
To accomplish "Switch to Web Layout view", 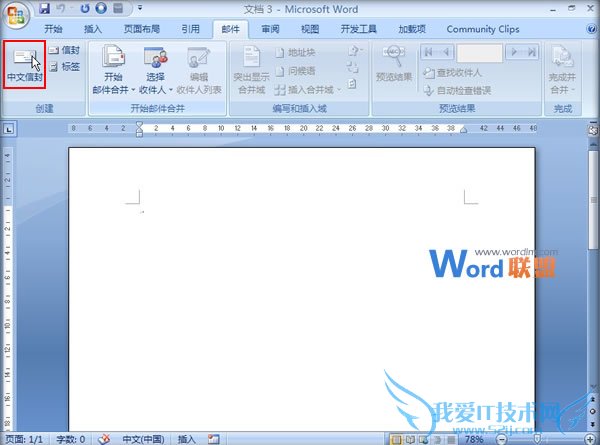I will pyautogui.click(x=423, y=440).
